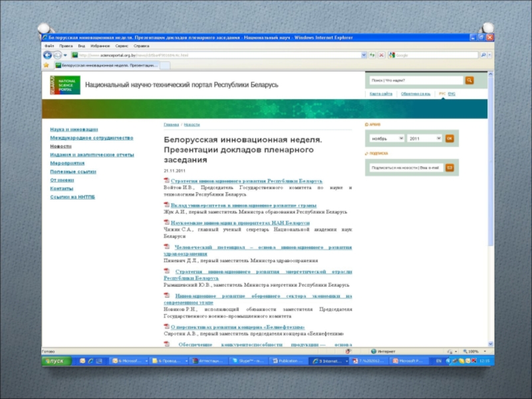The image size is (532, 399).
Task: Click the scrollbar down arrow
Action: click(x=490, y=344)
